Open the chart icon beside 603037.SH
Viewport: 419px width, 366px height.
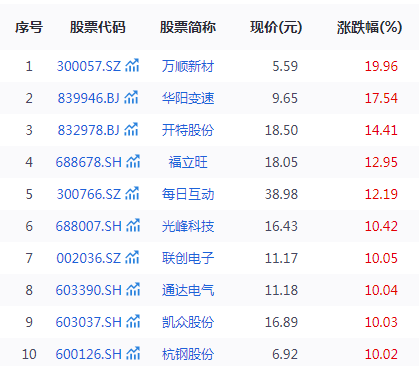point(133,322)
